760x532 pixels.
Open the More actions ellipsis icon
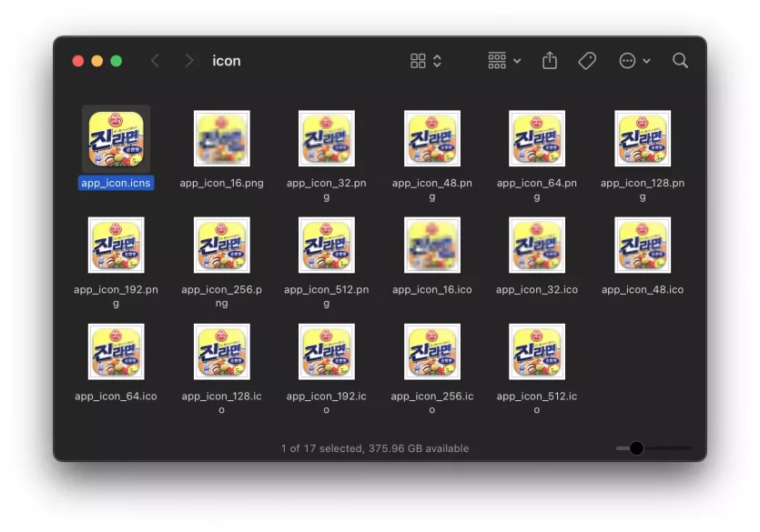627,61
